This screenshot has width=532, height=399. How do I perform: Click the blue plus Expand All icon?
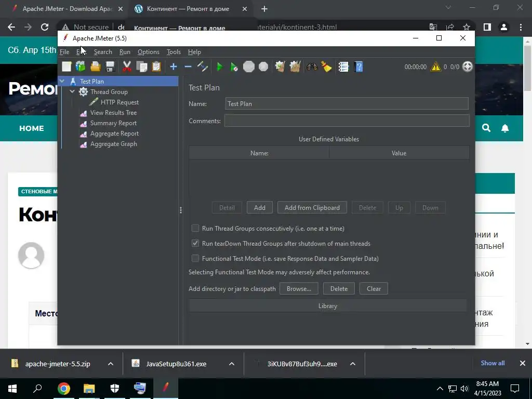tap(174, 66)
